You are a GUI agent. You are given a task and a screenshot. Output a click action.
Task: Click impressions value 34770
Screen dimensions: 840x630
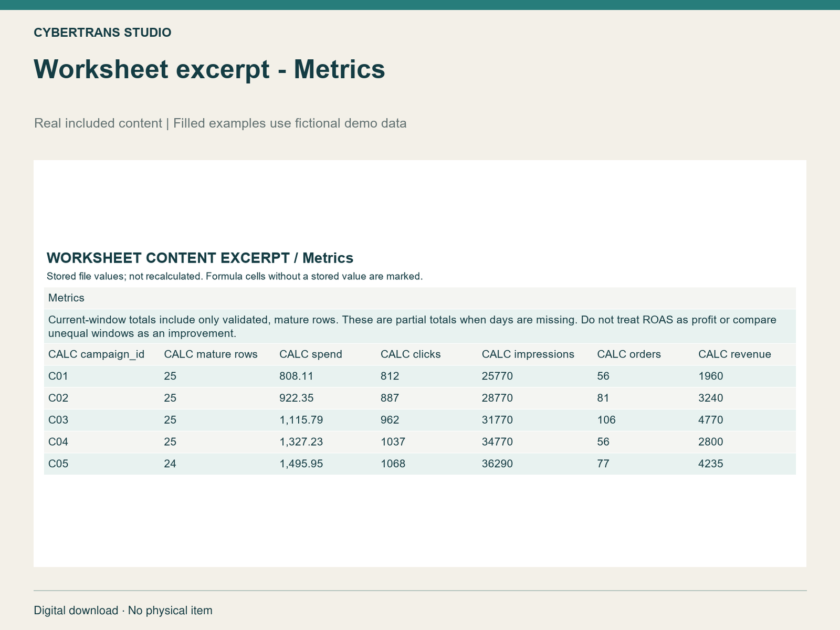tap(497, 442)
